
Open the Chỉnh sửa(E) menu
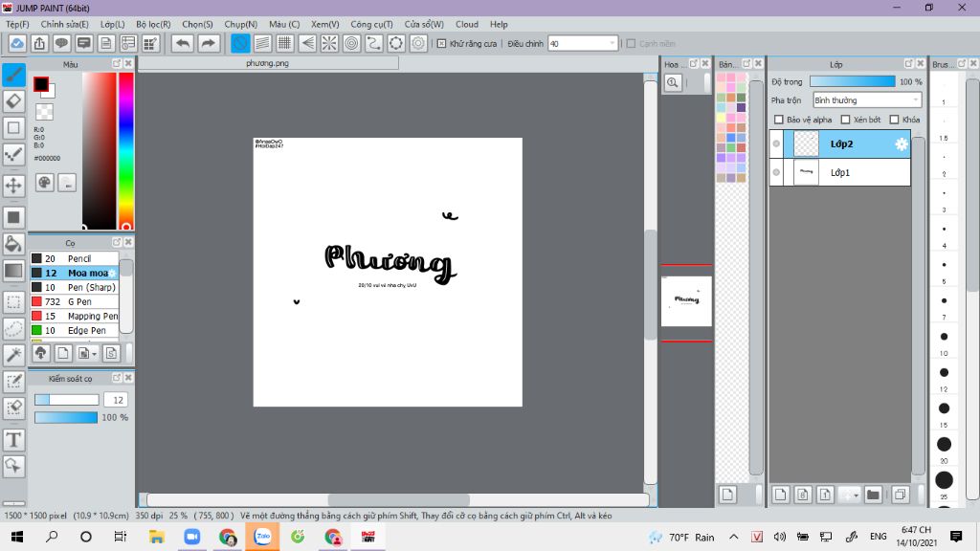click(x=64, y=24)
